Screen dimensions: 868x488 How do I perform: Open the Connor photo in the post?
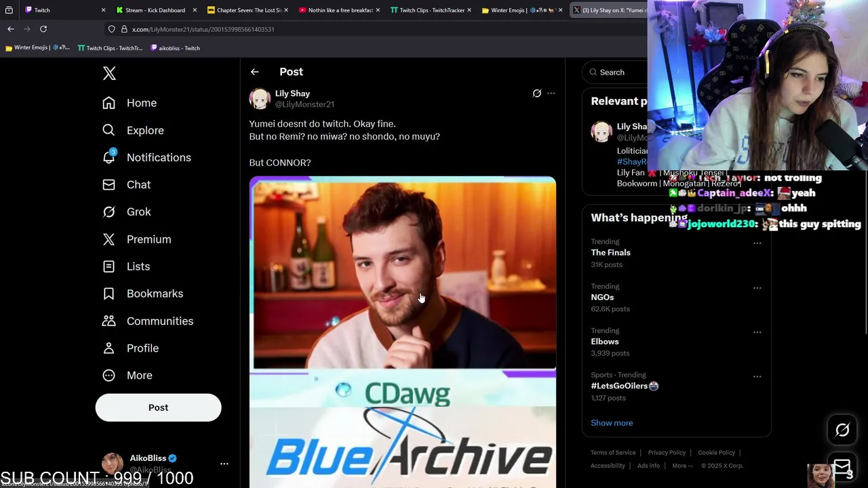[403, 274]
